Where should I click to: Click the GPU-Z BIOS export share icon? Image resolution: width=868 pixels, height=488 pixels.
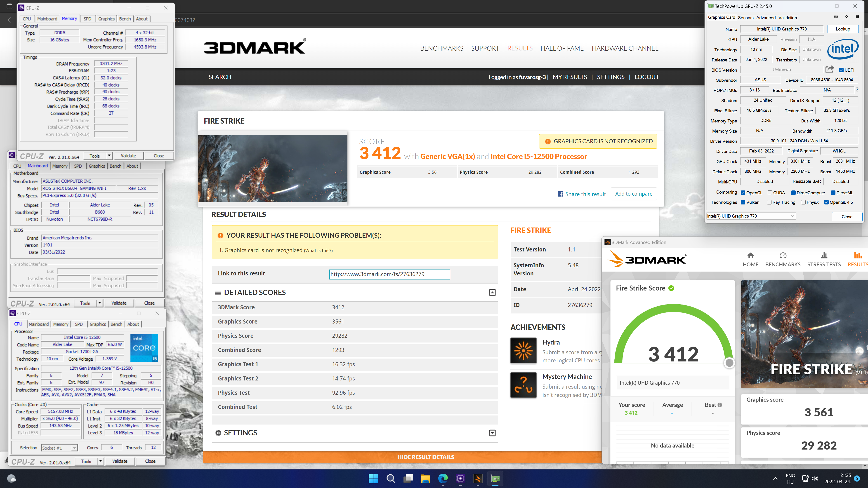pyautogui.click(x=829, y=69)
